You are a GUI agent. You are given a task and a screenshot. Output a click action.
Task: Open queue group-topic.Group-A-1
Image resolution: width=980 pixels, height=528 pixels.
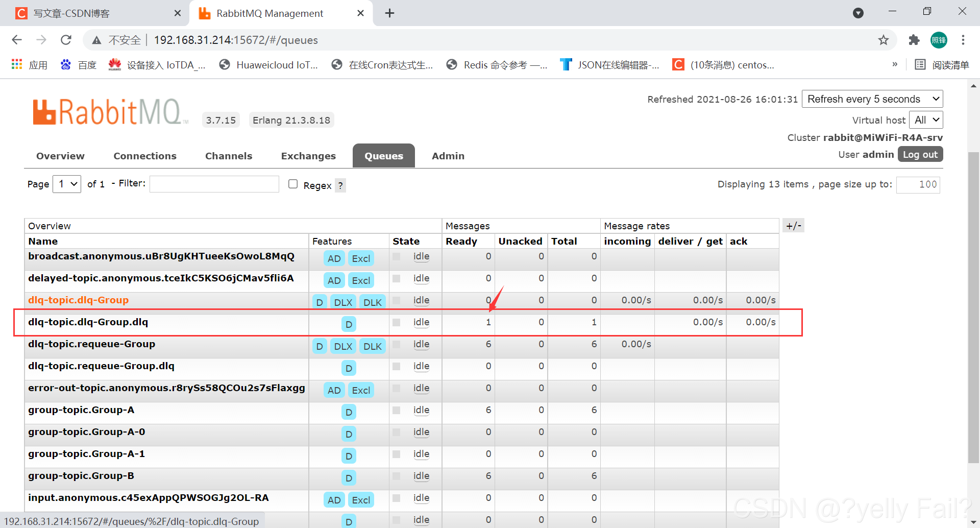click(86, 454)
